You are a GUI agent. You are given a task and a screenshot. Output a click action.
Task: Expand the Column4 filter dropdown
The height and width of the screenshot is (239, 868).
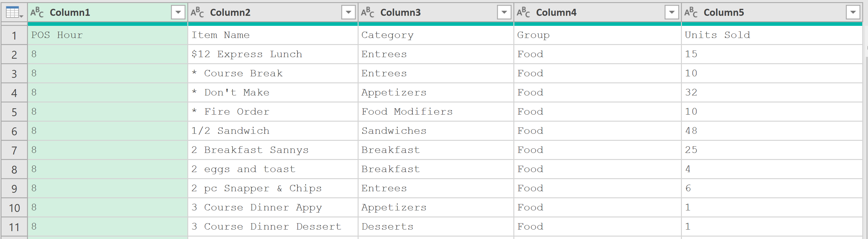(x=672, y=12)
